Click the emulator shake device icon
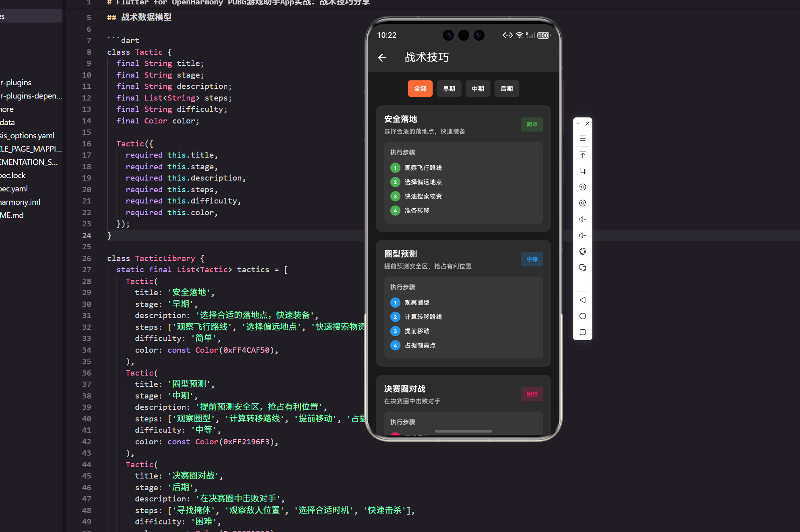The width and height of the screenshot is (800, 532). 582,251
